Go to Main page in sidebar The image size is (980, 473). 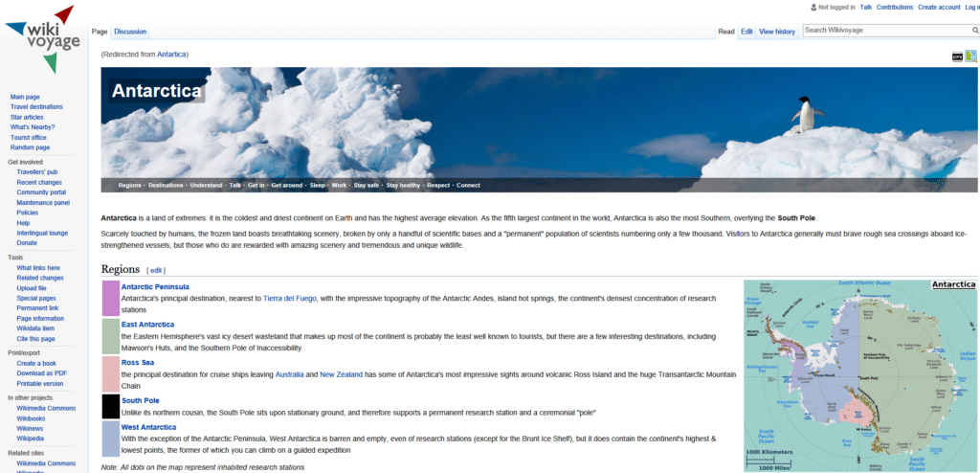click(x=25, y=97)
